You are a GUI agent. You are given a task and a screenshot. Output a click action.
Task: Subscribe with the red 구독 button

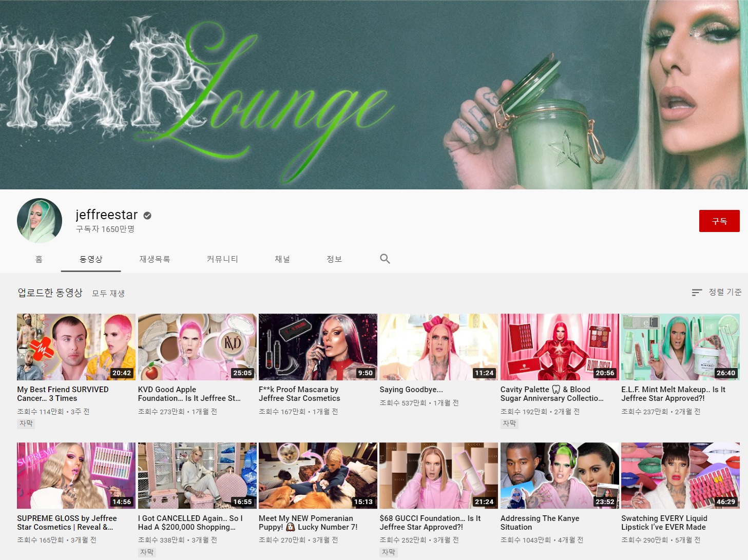[719, 221]
